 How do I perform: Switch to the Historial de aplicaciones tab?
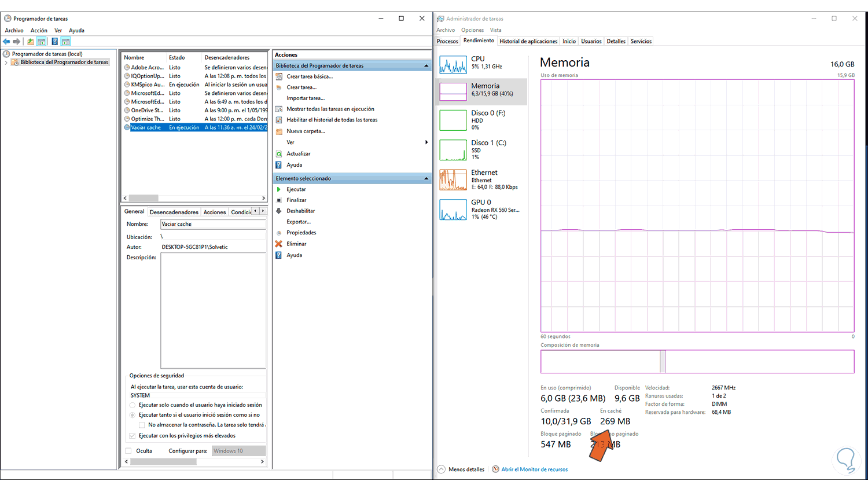click(528, 41)
